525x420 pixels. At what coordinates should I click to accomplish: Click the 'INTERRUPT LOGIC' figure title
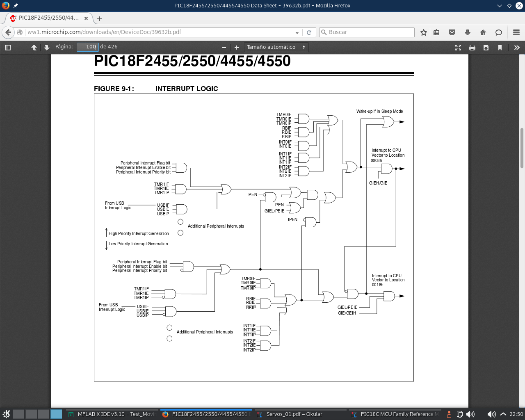[187, 89]
